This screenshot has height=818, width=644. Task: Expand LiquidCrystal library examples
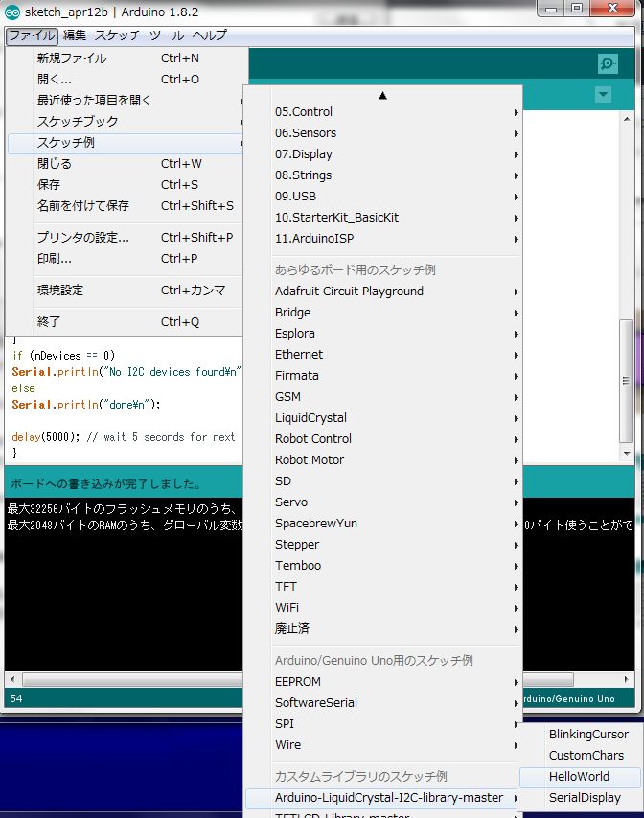[x=383, y=418]
